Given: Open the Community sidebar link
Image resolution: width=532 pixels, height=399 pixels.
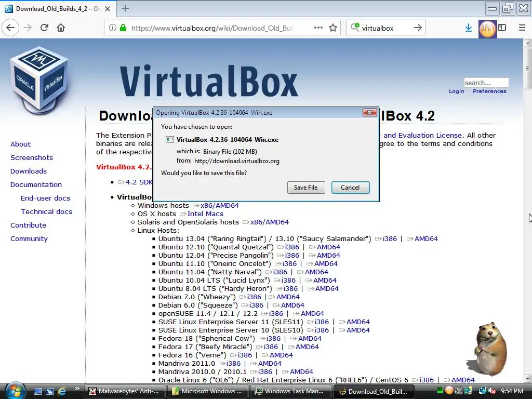Looking at the screenshot, I should pyautogui.click(x=29, y=239).
